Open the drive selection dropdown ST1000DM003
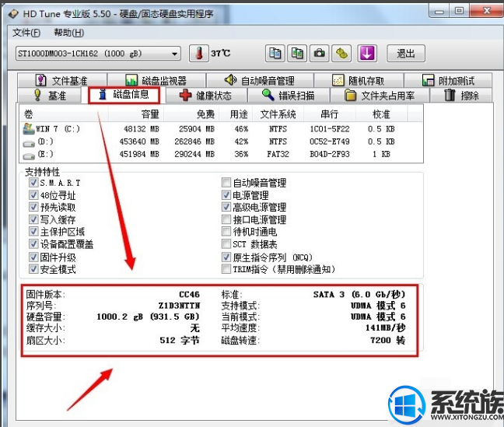Screen dimensions: 504x427 click(x=98, y=54)
